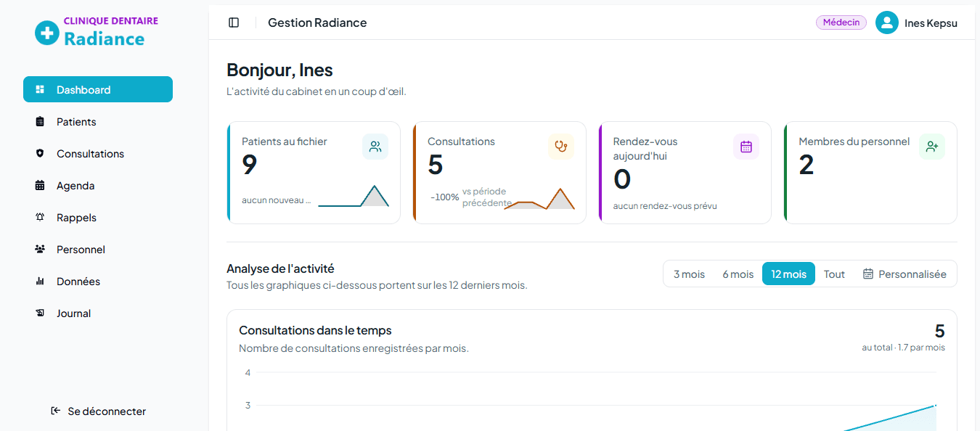
Task: Click the Radiance clinic plus logo
Action: point(46,33)
